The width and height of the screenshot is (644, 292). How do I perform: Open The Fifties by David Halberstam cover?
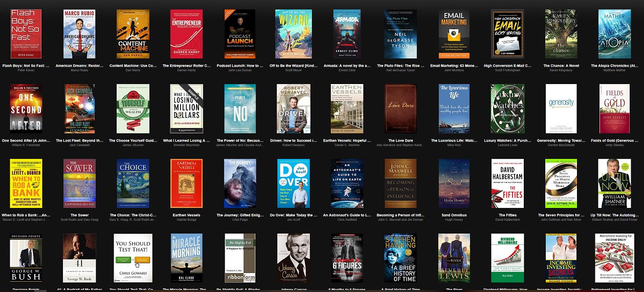click(507, 183)
